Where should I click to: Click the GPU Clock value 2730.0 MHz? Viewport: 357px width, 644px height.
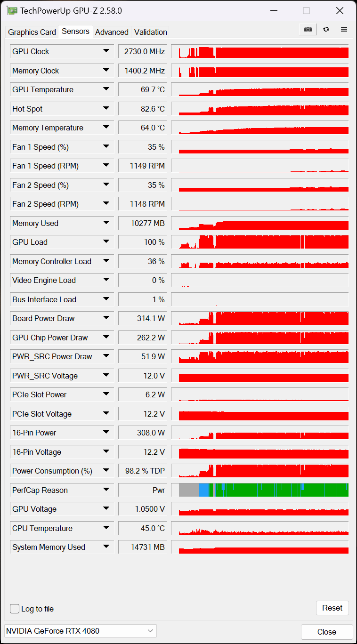143,51
